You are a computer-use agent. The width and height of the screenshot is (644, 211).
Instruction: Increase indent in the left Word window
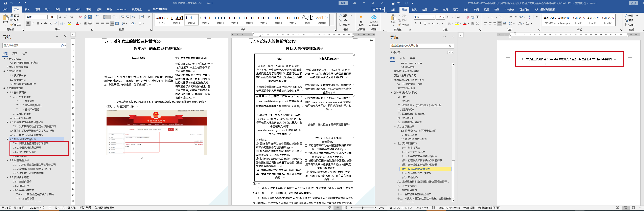point(127,17)
